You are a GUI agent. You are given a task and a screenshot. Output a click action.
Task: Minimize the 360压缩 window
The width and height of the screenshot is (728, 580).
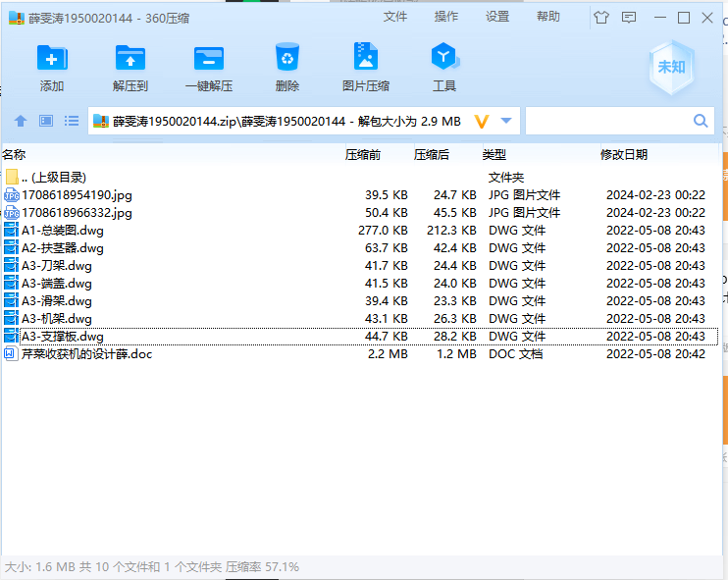659,18
